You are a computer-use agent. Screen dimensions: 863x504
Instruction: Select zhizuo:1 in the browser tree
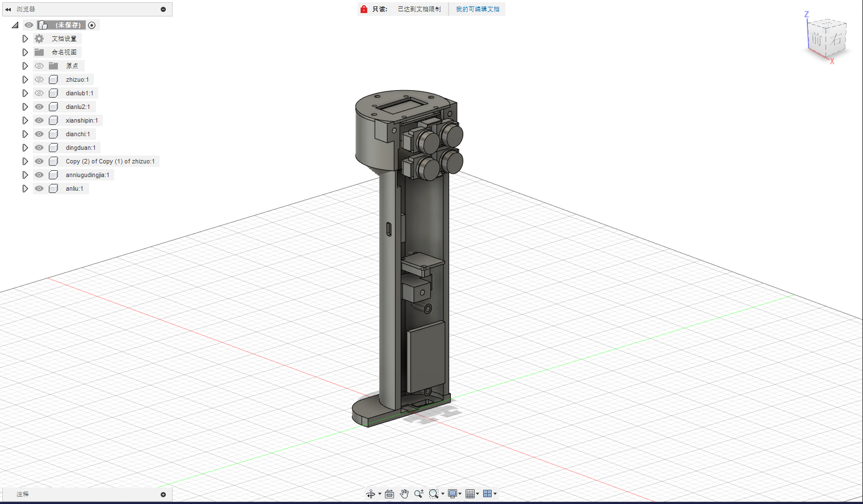pyautogui.click(x=77, y=79)
